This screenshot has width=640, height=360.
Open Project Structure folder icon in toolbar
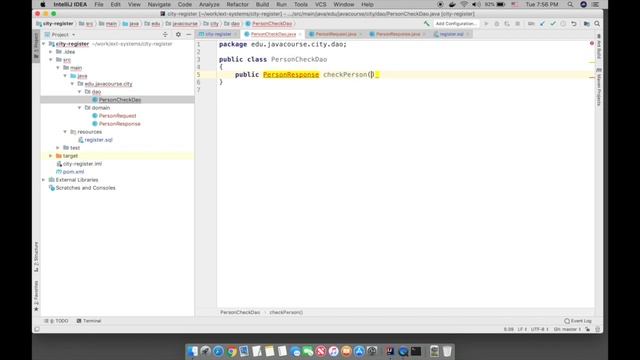[x=587, y=24]
